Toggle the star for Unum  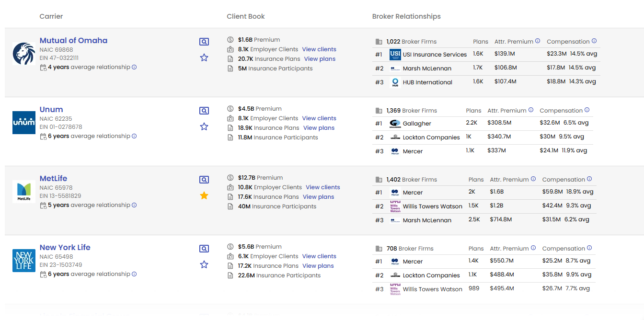(x=204, y=126)
